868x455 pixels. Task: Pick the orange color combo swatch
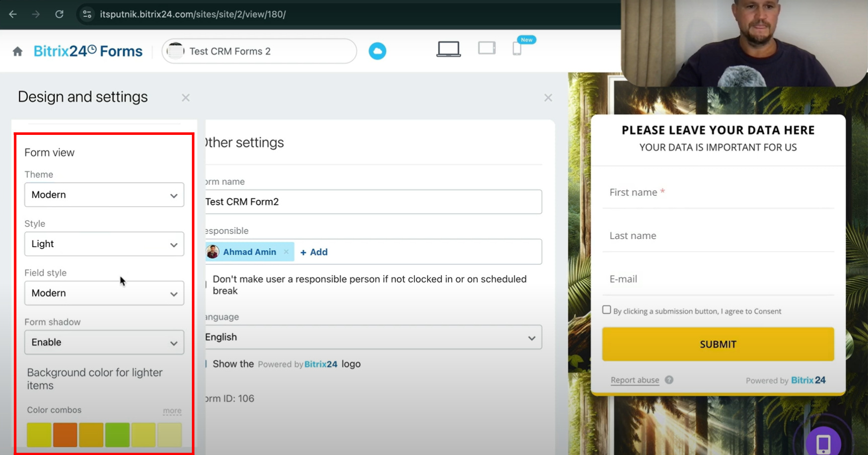[x=65, y=435]
